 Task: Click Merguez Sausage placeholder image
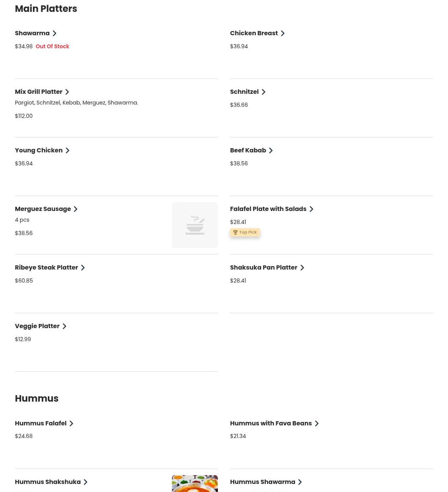point(195,225)
